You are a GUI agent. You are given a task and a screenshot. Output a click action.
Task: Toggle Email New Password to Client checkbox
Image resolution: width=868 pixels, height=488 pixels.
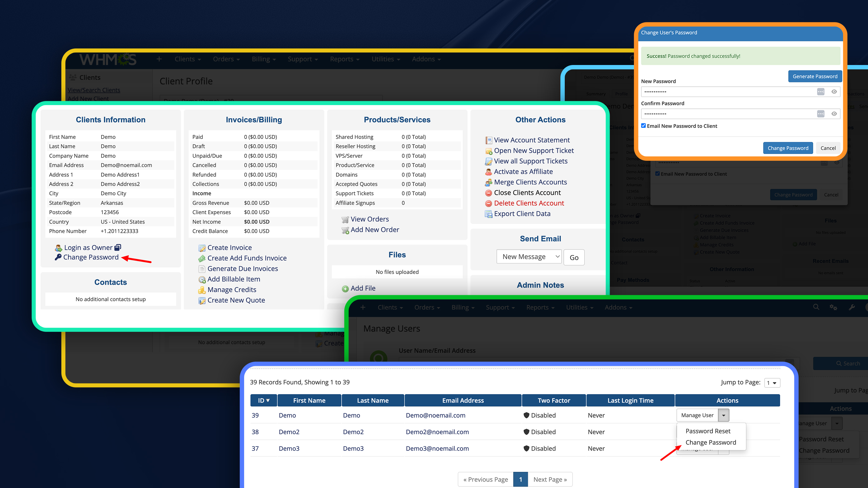click(x=643, y=126)
